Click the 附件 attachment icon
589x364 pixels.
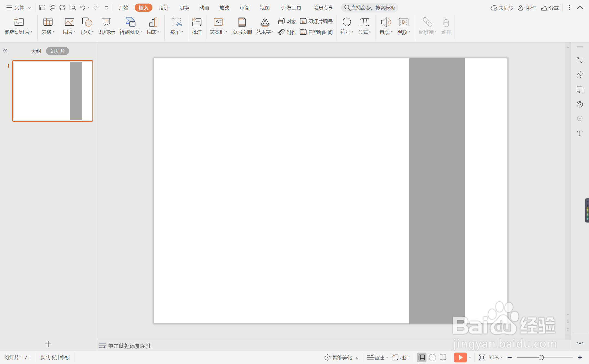click(x=287, y=32)
